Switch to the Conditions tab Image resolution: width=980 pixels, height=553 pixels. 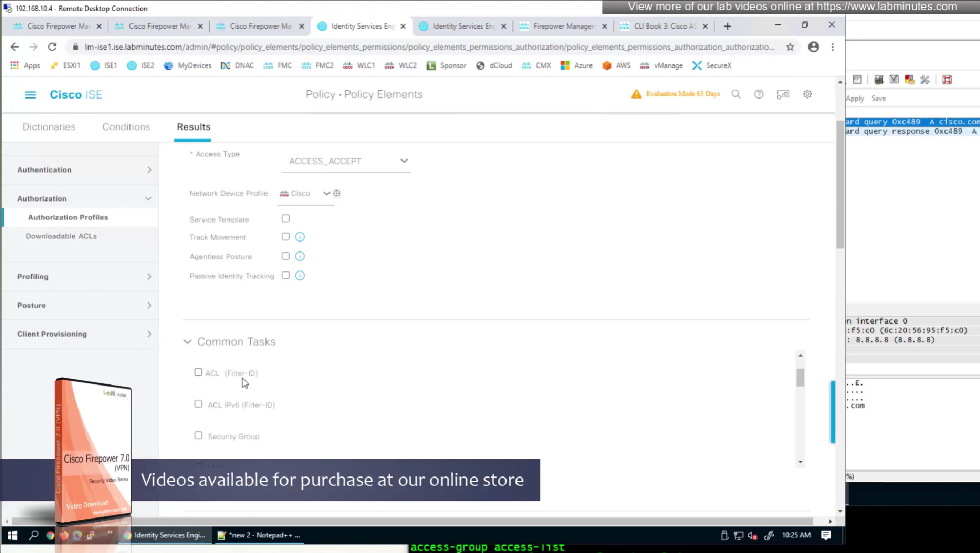[x=126, y=127]
